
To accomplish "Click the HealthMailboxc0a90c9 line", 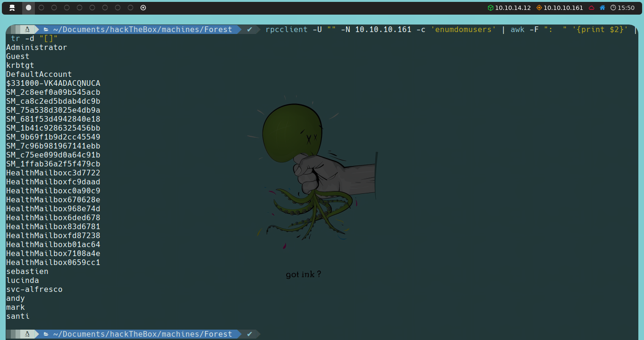I will click(x=53, y=191).
